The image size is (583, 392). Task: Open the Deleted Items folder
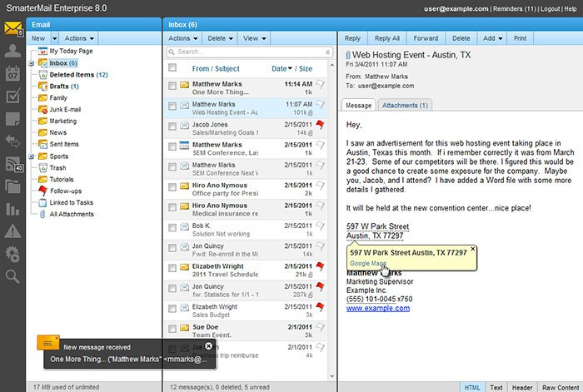coord(78,75)
